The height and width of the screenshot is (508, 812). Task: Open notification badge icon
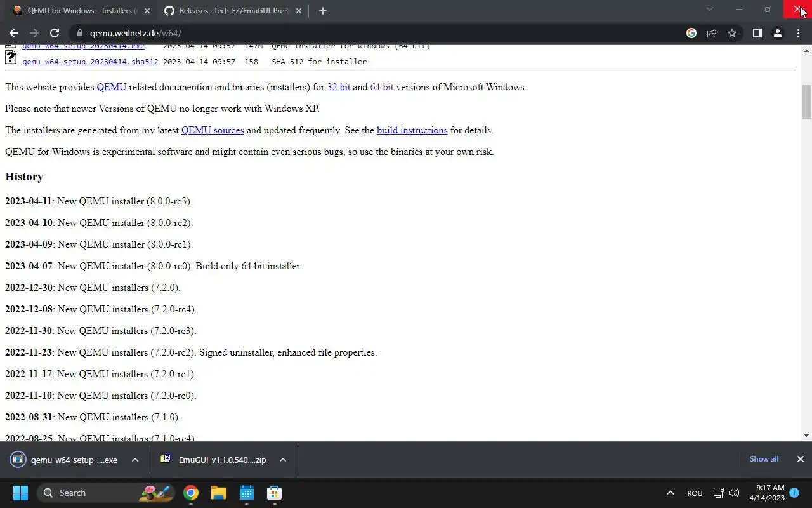coord(794,492)
